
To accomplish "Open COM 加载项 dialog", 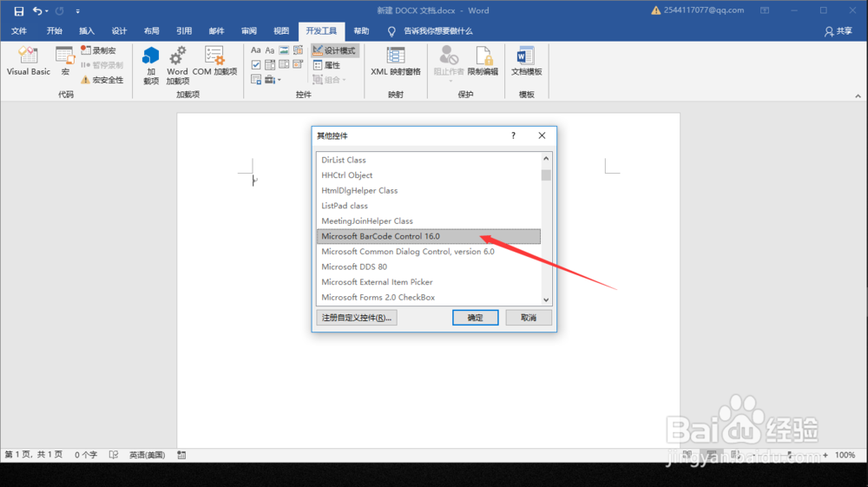I will pos(214,62).
